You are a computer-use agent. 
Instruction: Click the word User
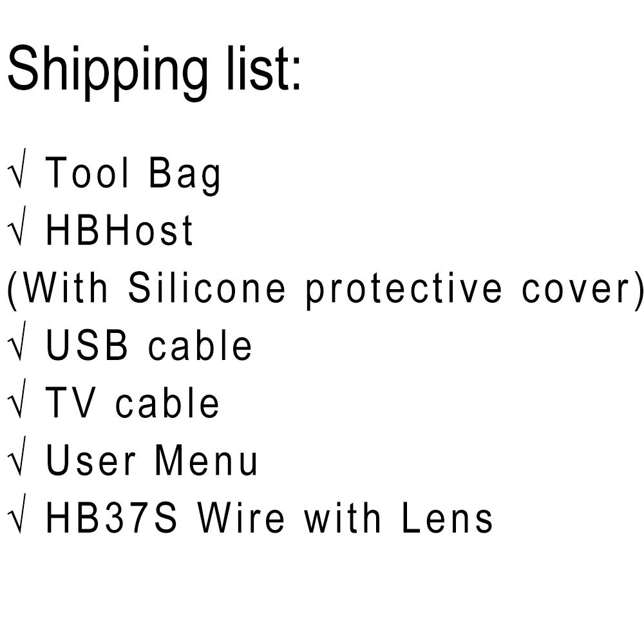pyautogui.click(x=91, y=461)
